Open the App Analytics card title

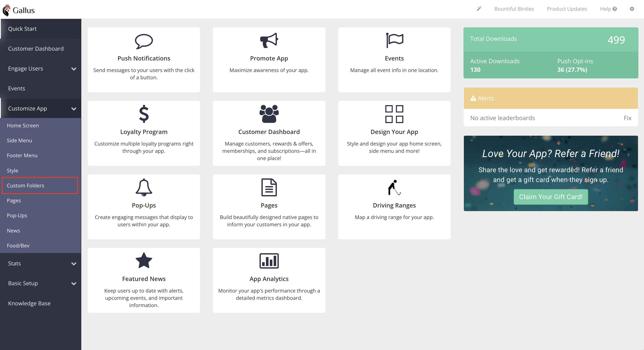(x=269, y=279)
